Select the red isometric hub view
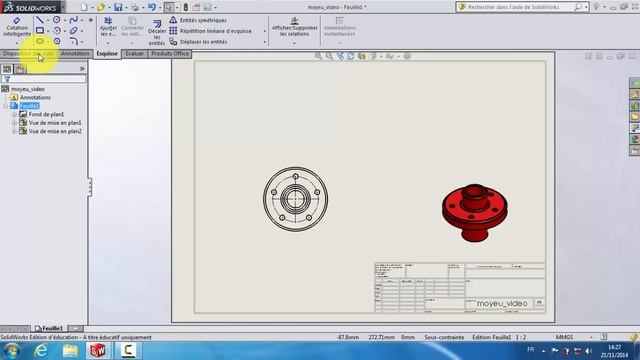Viewport: 640px width, 360px height. (475, 213)
